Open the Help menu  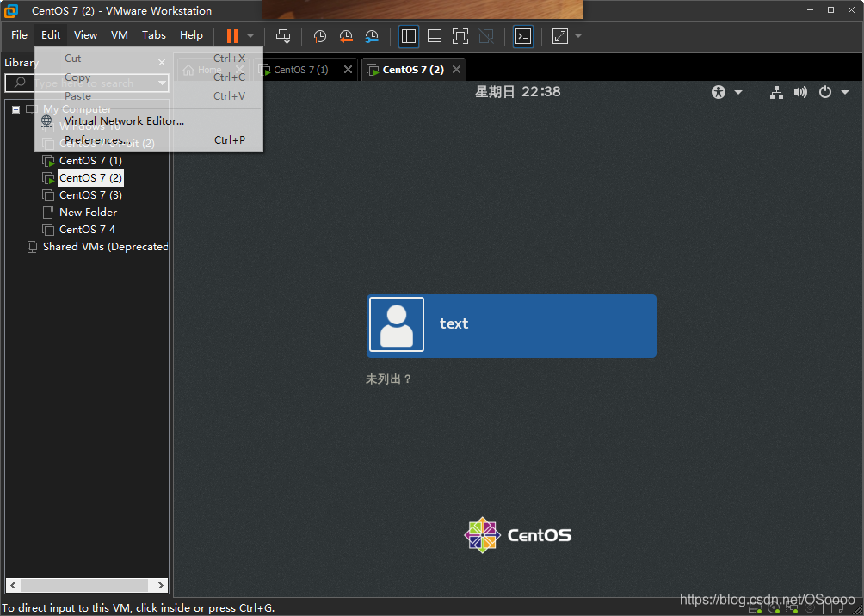(191, 35)
